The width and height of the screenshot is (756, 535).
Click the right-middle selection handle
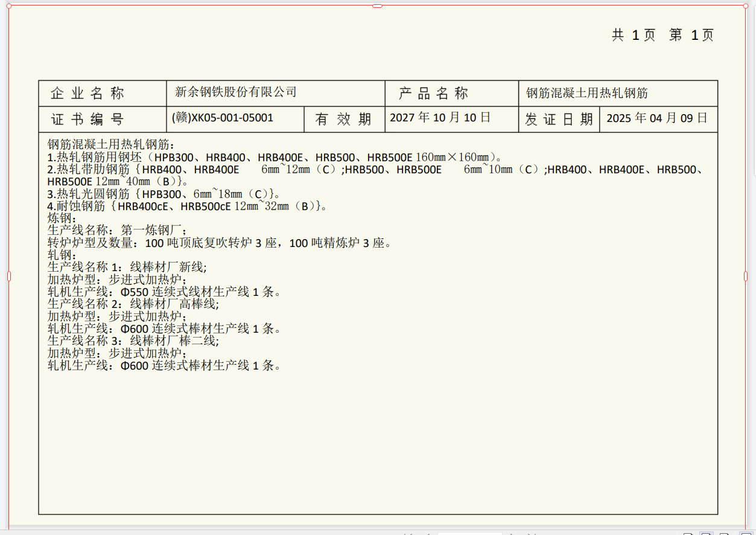(746, 276)
